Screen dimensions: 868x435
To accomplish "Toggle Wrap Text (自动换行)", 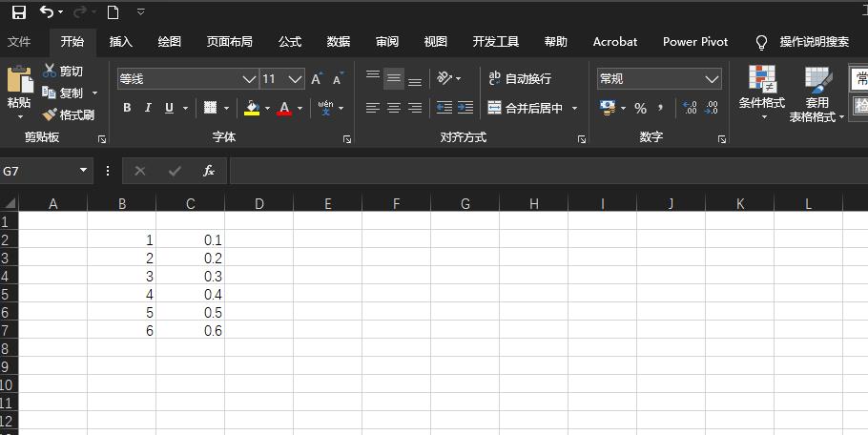I will tap(520, 78).
